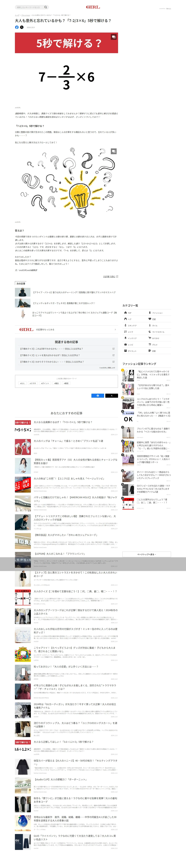The image size is (186, 868).
Task: Open AMERICAN HOLIC 秋ジャケット article
Action: [x=66, y=503]
